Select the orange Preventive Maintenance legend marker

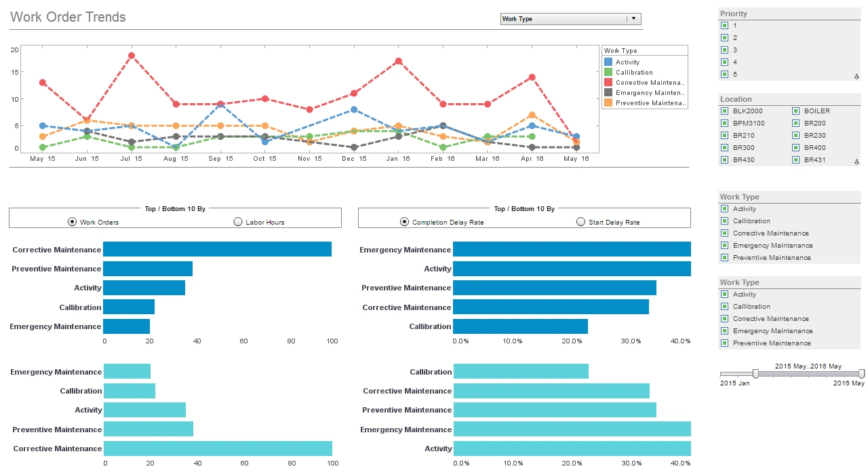608,102
